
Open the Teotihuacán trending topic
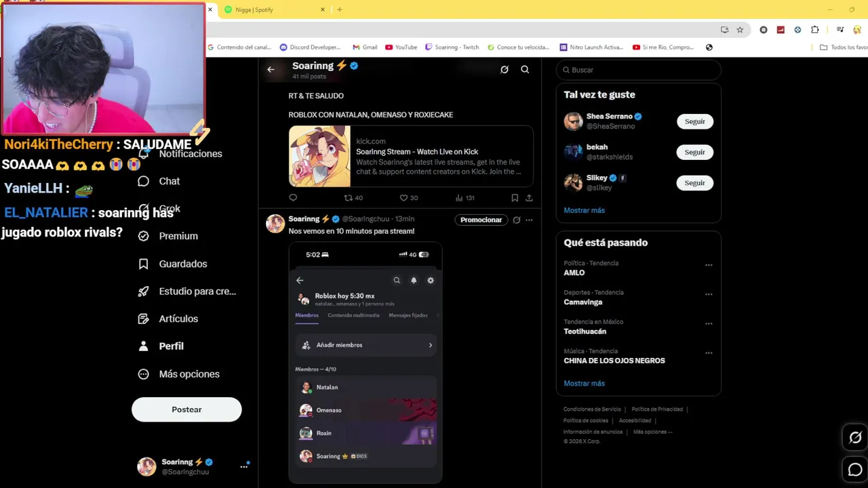coord(585,331)
